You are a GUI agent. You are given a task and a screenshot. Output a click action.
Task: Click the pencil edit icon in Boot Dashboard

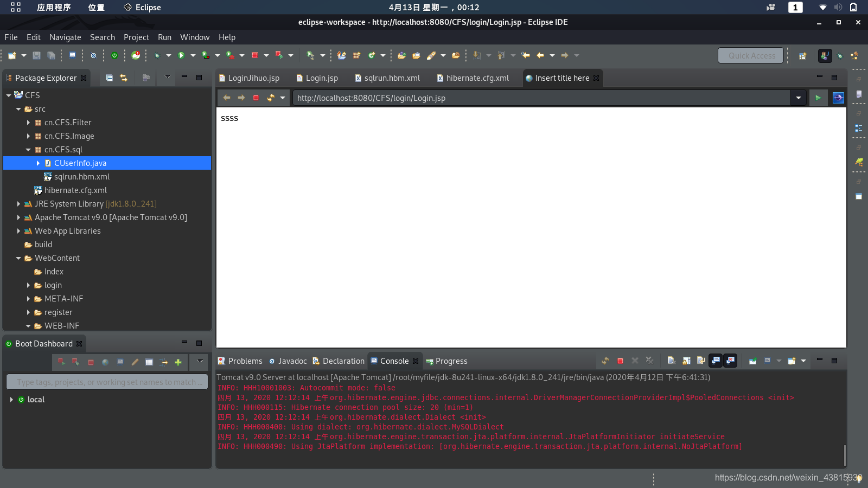click(x=135, y=362)
